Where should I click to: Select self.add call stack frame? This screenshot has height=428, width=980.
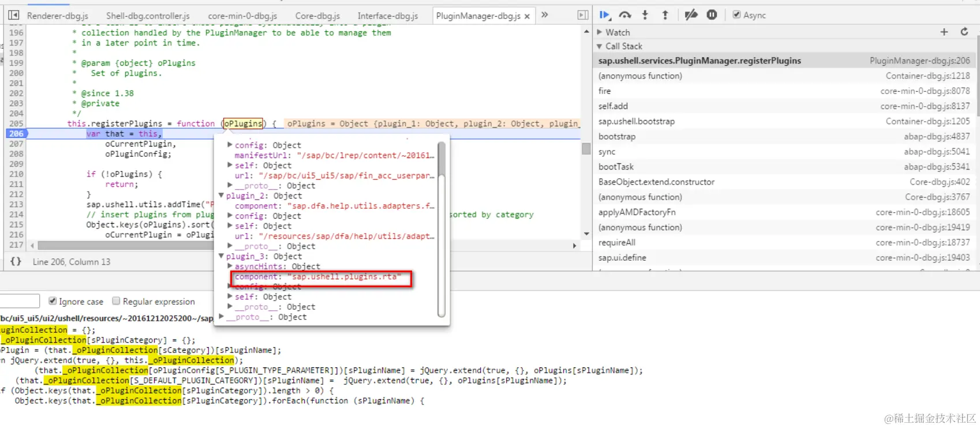click(784, 106)
